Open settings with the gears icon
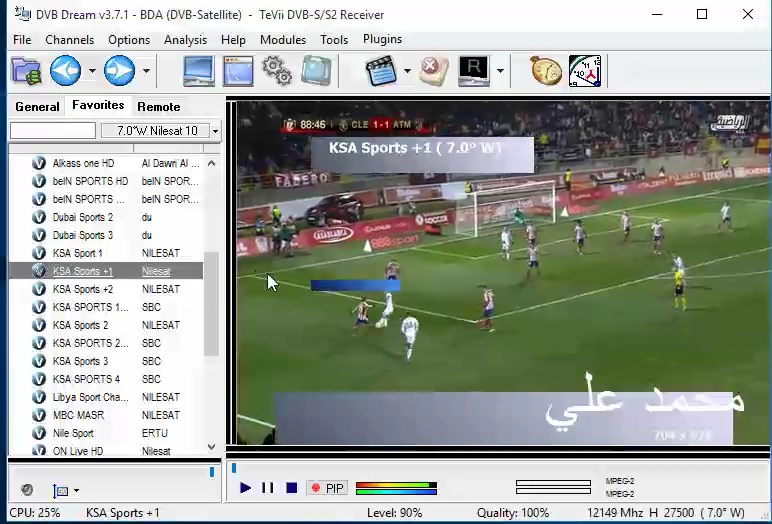Screen dimensions: 772x524 click(x=277, y=71)
